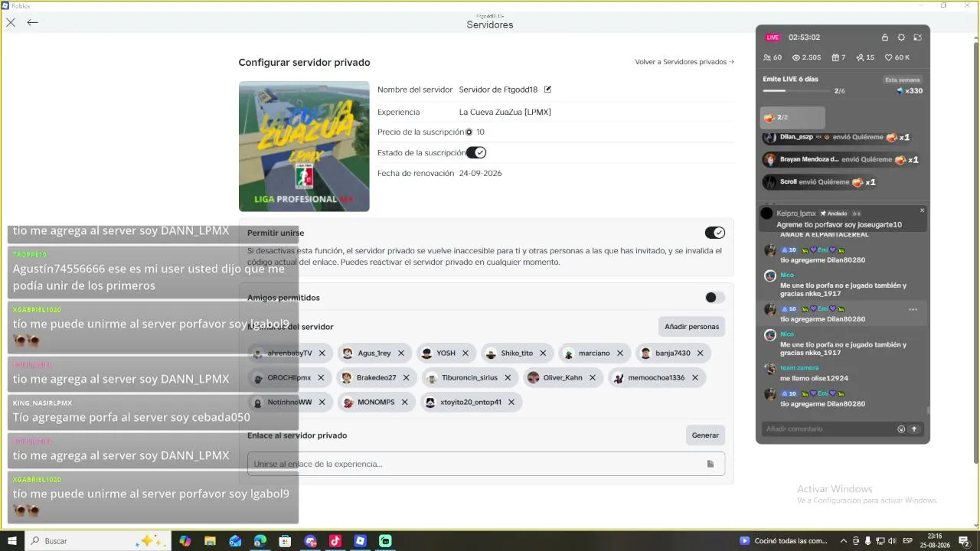
Task: Click the renewal date '24-09-2026'
Action: click(x=480, y=174)
